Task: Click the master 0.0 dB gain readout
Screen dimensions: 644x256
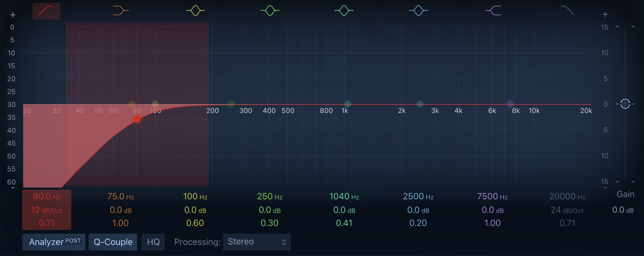Action: coord(623,210)
